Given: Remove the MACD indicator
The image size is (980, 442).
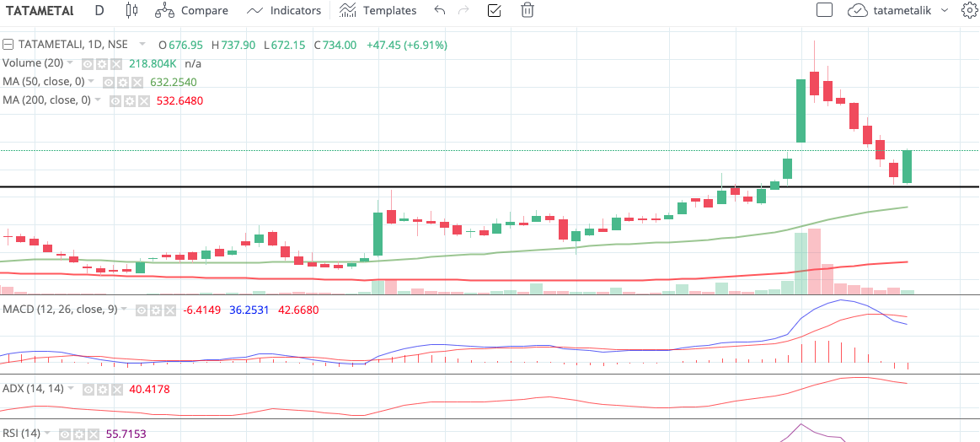Looking at the screenshot, I should pyautogui.click(x=170, y=310).
